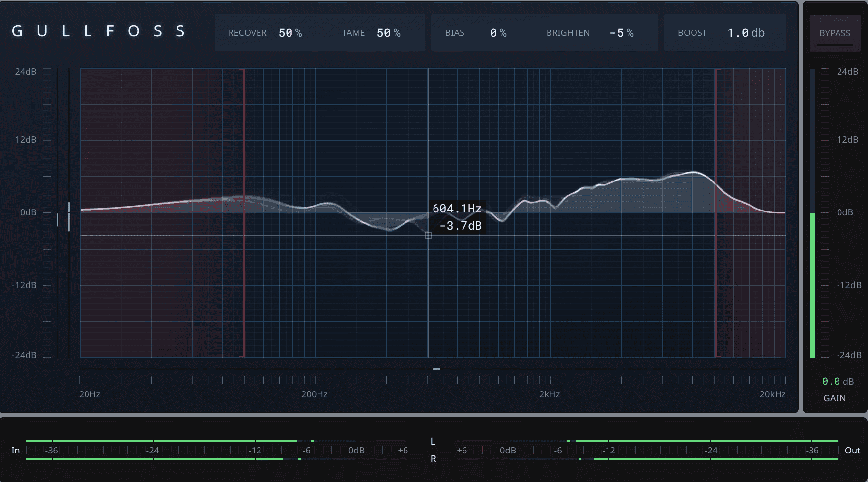
Task: Click the 20kHz axis label
Action: coord(772,394)
